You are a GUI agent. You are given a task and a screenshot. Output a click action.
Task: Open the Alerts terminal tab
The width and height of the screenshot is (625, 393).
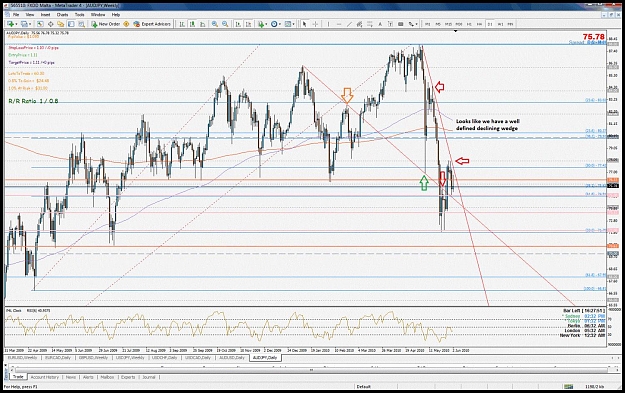pos(88,377)
